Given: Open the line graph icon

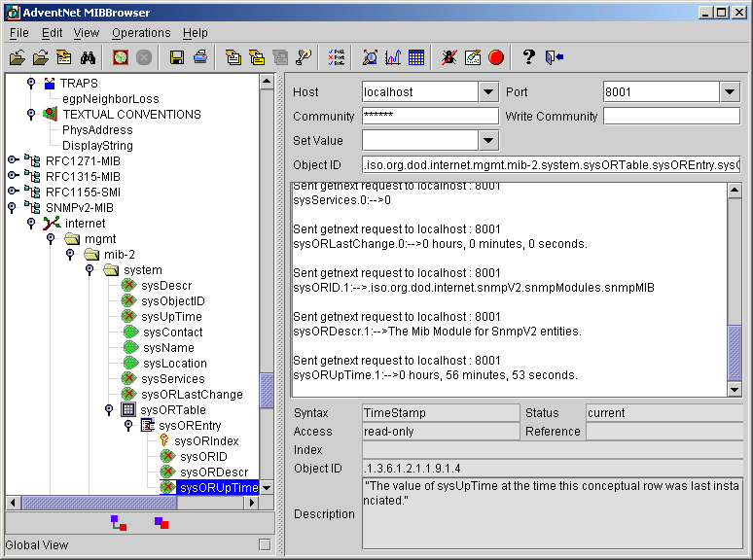Looking at the screenshot, I should pyautogui.click(x=393, y=57).
